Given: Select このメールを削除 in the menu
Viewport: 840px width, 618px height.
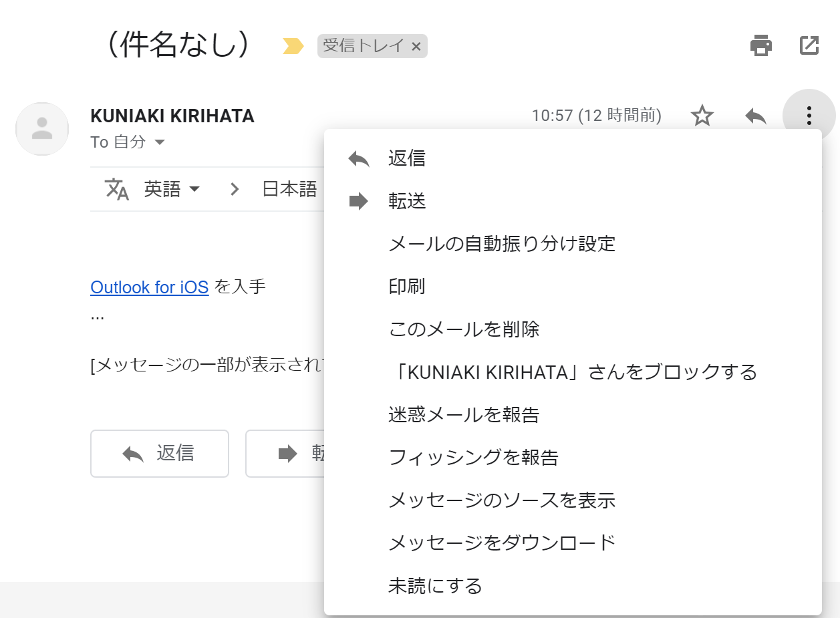Looking at the screenshot, I should (x=464, y=329).
